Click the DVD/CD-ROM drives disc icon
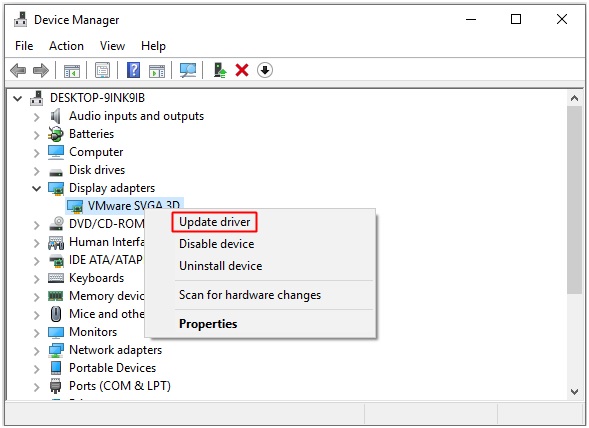Viewport: 589px width, 428px height. (x=56, y=224)
